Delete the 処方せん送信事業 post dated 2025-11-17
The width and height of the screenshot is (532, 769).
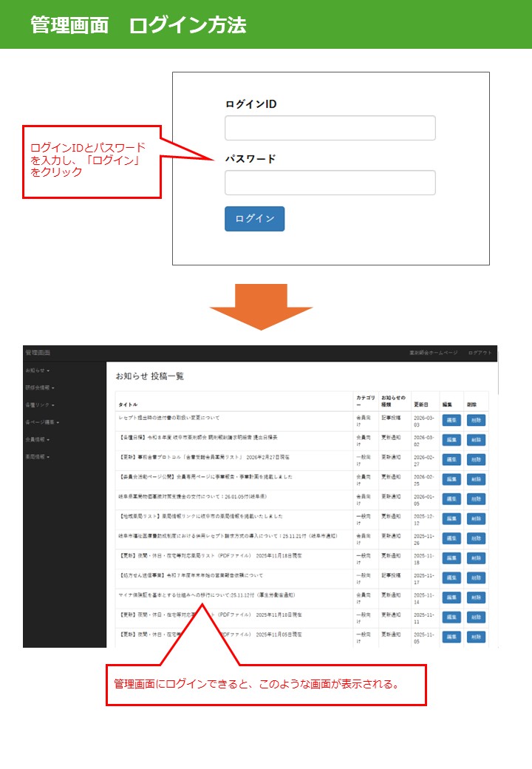click(x=476, y=577)
